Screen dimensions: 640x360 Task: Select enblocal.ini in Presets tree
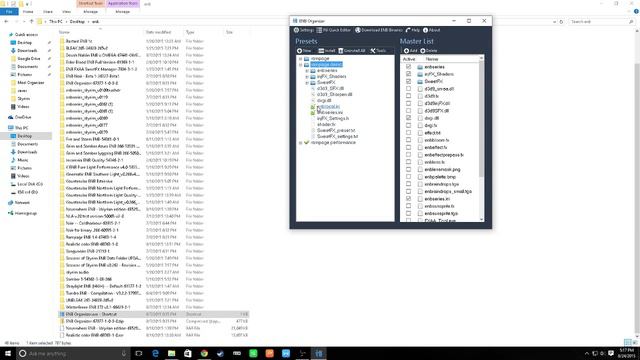328,107
